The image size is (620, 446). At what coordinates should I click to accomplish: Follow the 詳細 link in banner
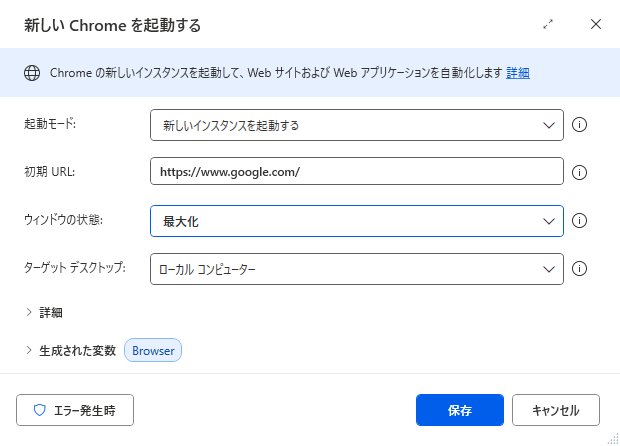click(518, 73)
